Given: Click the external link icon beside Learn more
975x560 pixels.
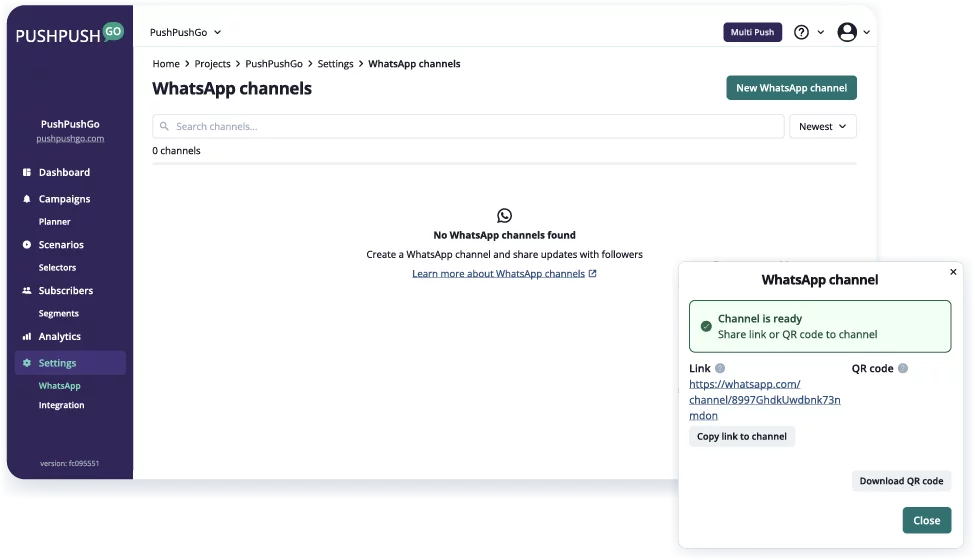Looking at the screenshot, I should 593,273.
